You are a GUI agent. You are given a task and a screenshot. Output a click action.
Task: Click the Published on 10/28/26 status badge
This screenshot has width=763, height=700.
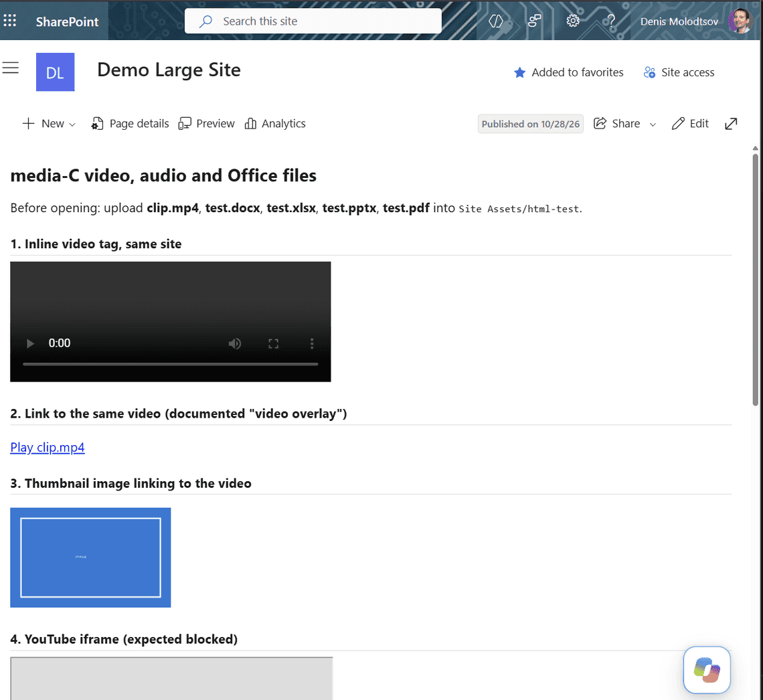530,124
